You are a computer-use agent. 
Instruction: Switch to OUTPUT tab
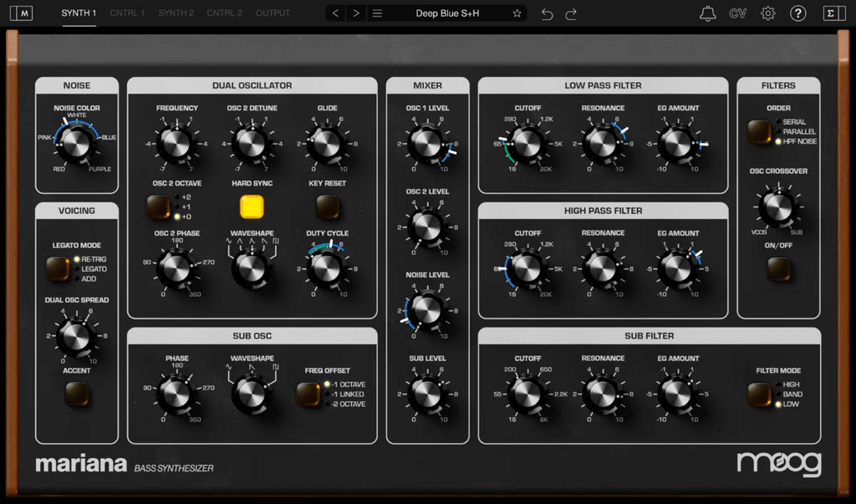coord(273,13)
